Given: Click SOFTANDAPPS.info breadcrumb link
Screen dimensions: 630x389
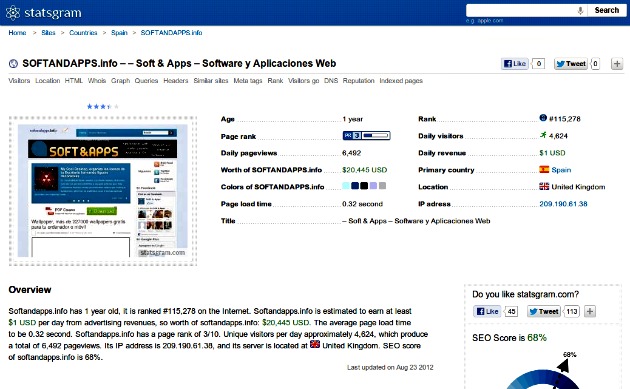Looking at the screenshot, I should coord(171,33).
